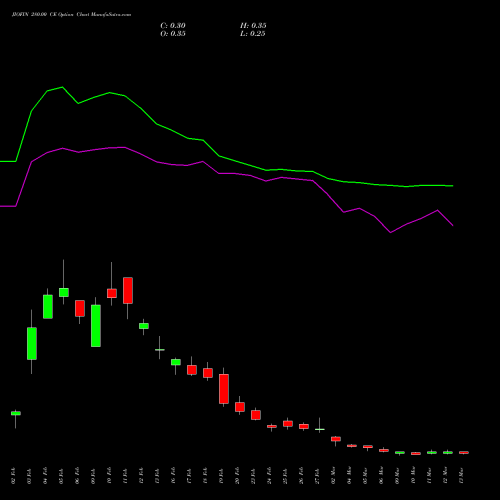Select the last candlestick on 13 Mar
Viewport: 500px width, 500px height.
pyautogui.click(x=464, y=452)
